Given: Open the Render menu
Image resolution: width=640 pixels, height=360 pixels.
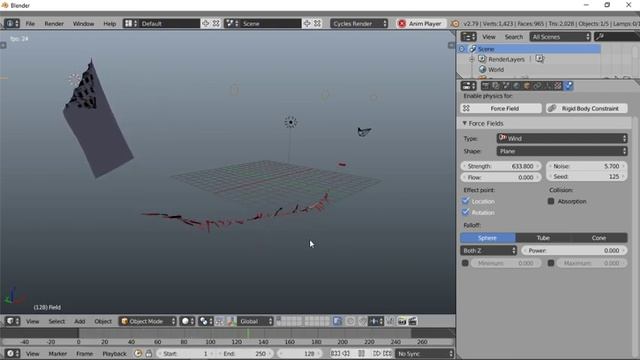Looking at the screenshot, I should point(54,24).
